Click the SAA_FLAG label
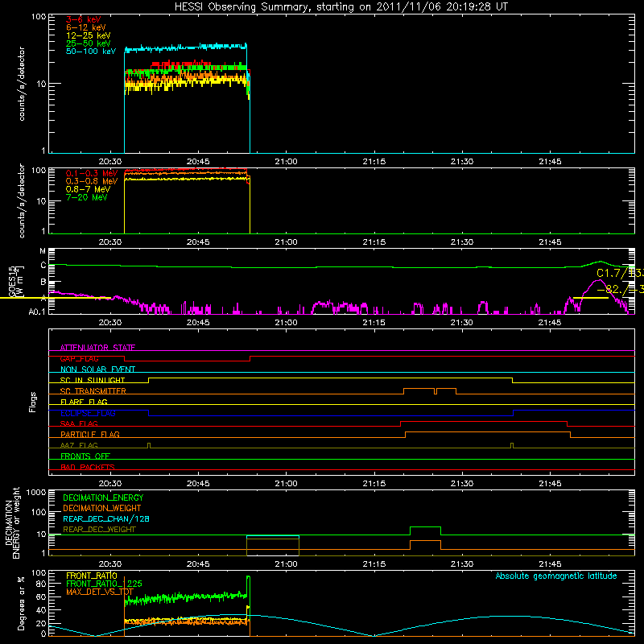The width and height of the screenshot is (644, 644). pos(79,423)
